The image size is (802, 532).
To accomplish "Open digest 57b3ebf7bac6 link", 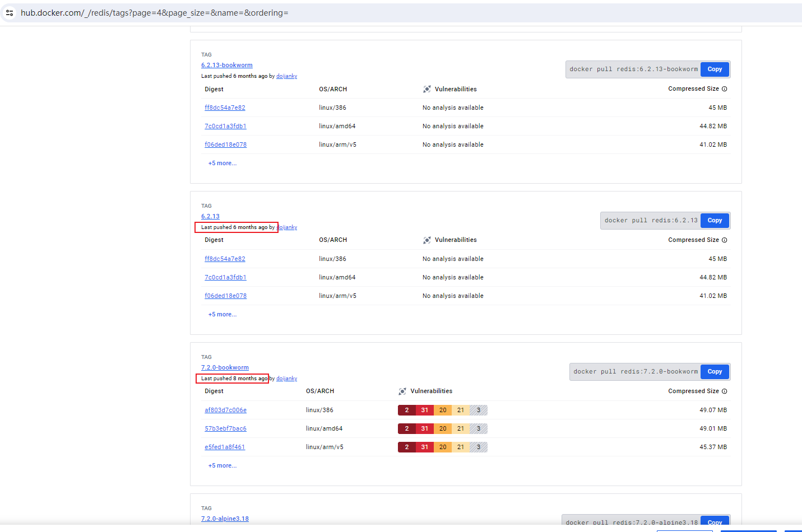I will pyautogui.click(x=225, y=428).
